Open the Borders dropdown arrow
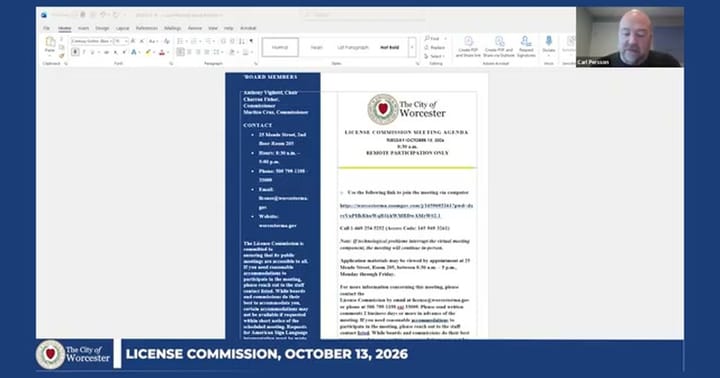Image resolution: width=720 pixels, height=378 pixels. point(253,52)
